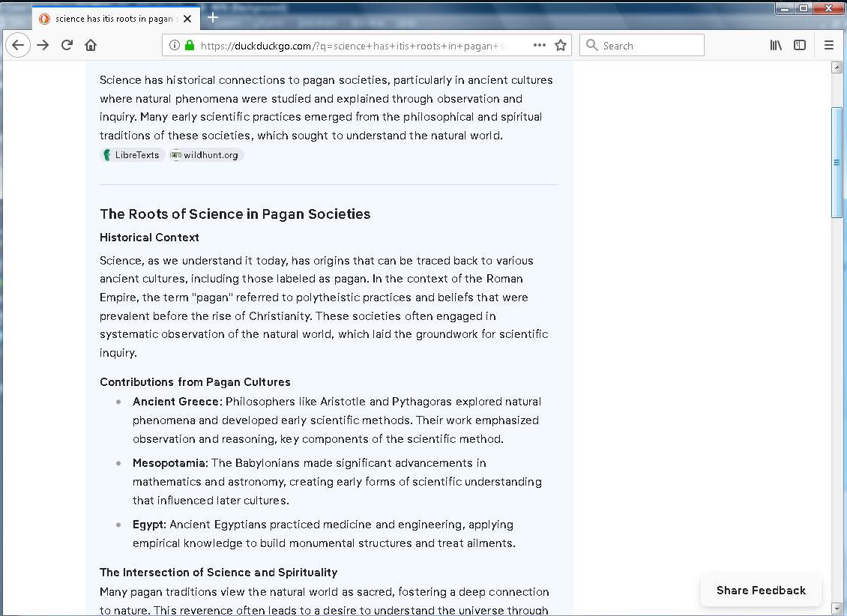Click the vertical scrollbar thumb
The height and width of the screenshot is (616, 847).
click(837, 162)
